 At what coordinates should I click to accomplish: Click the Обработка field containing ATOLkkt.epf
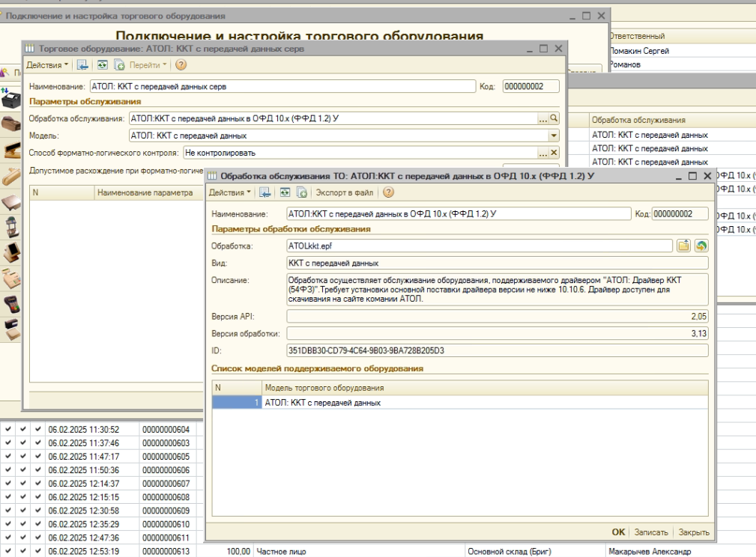click(x=480, y=246)
